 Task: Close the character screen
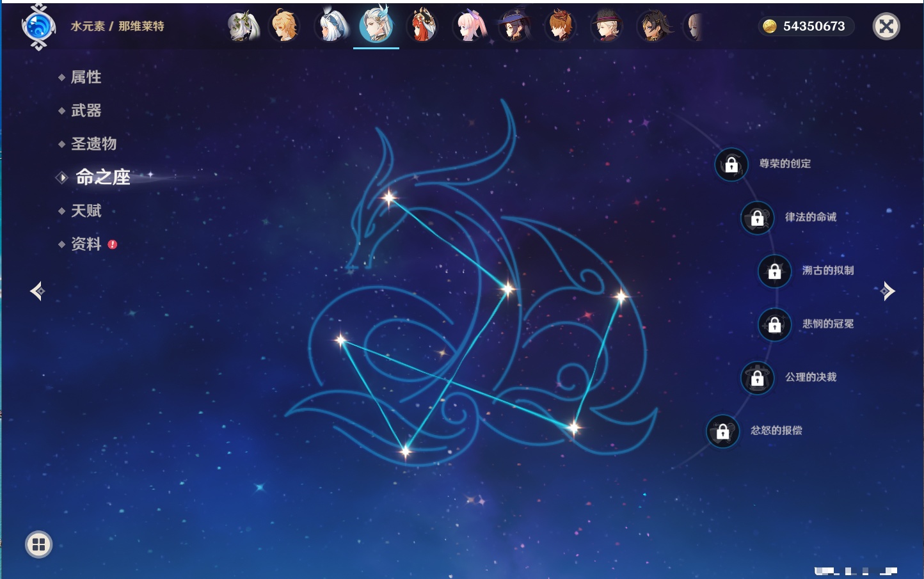886,26
